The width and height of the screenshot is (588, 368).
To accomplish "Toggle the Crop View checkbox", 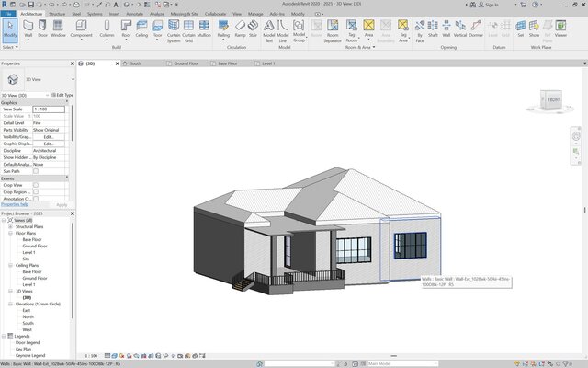I will [36, 184].
